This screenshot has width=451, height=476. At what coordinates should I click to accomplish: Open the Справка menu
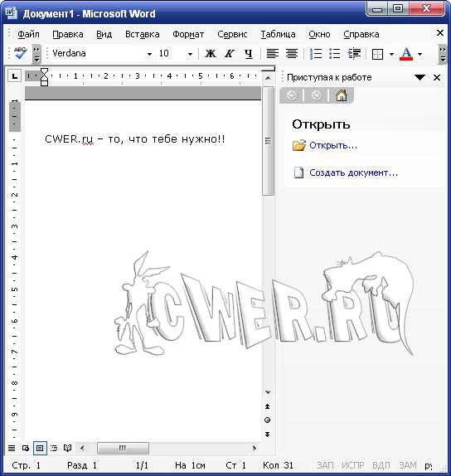pyautogui.click(x=361, y=34)
